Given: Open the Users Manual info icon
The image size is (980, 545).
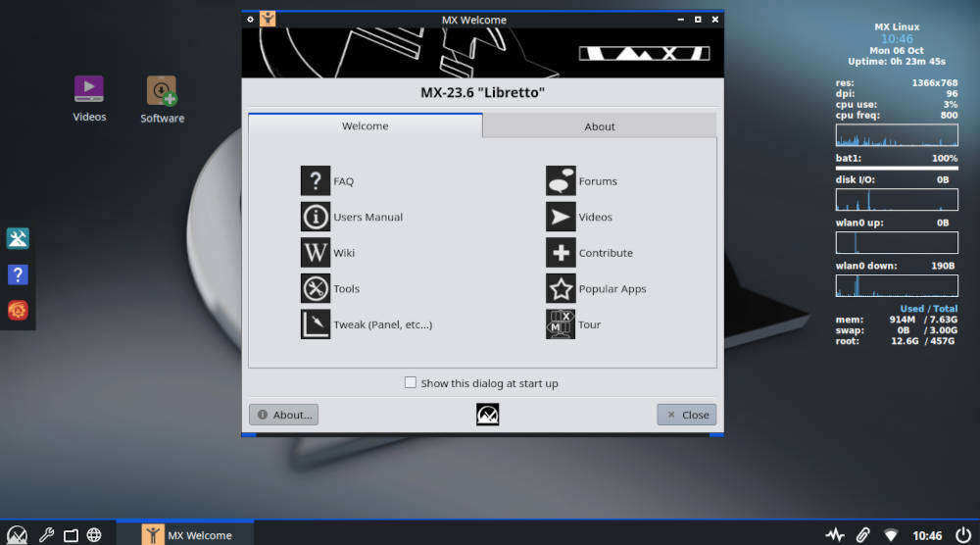Looking at the screenshot, I should coord(316,217).
